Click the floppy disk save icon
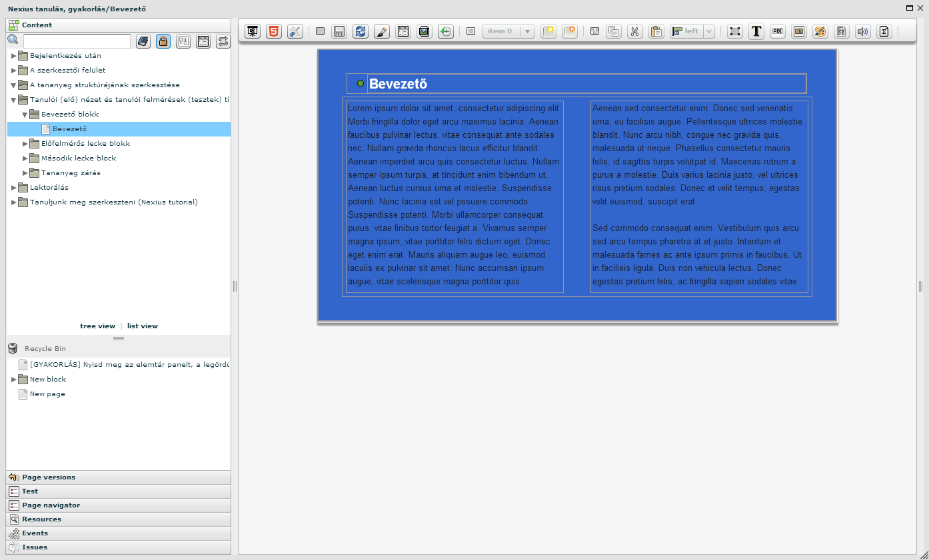The height and width of the screenshot is (560, 929). pyautogui.click(x=339, y=31)
